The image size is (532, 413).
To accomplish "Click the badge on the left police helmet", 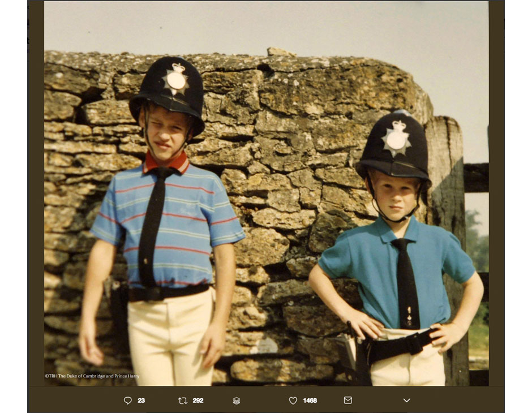I will pos(176,80).
